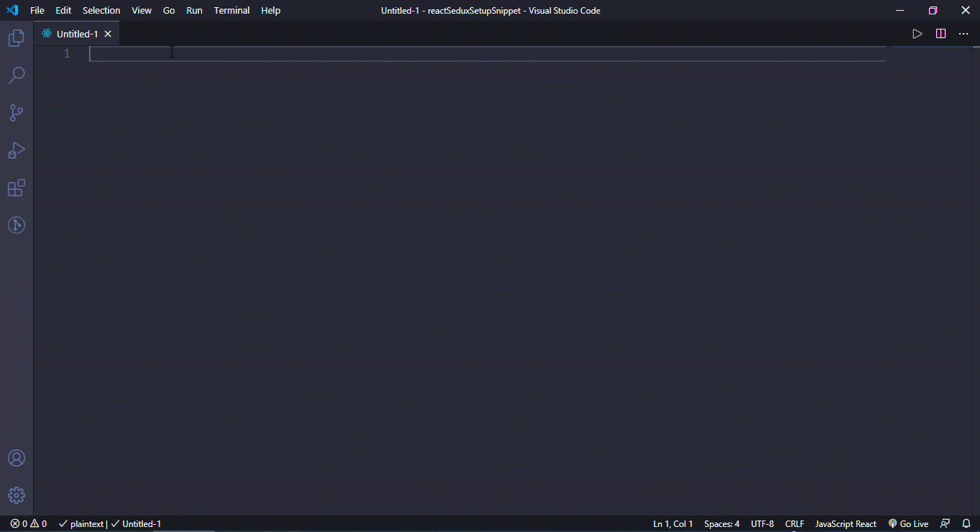Image resolution: width=980 pixels, height=532 pixels.
Task: Open the Extensions view
Action: point(16,188)
